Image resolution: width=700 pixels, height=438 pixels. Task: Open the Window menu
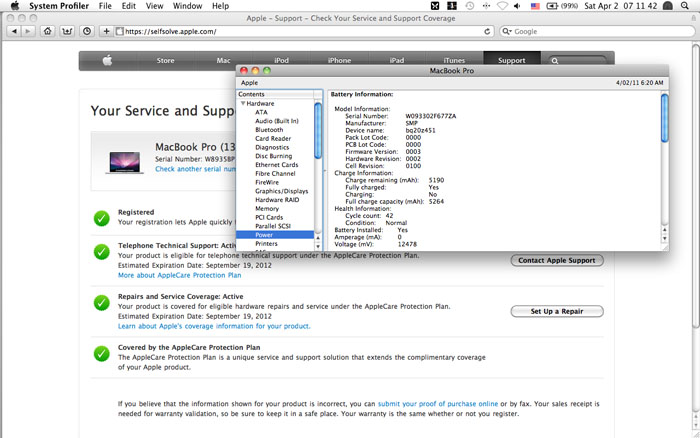click(x=188, y=6)
